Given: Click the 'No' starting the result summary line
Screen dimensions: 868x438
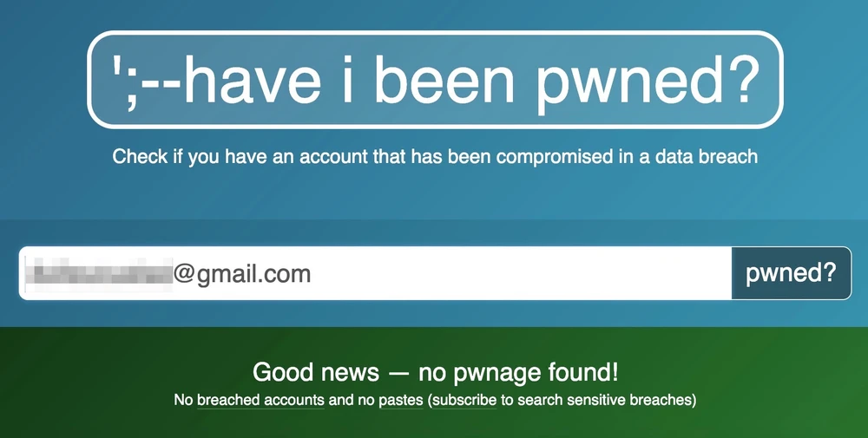Looking at the screenshot, I should pos(183,400).
